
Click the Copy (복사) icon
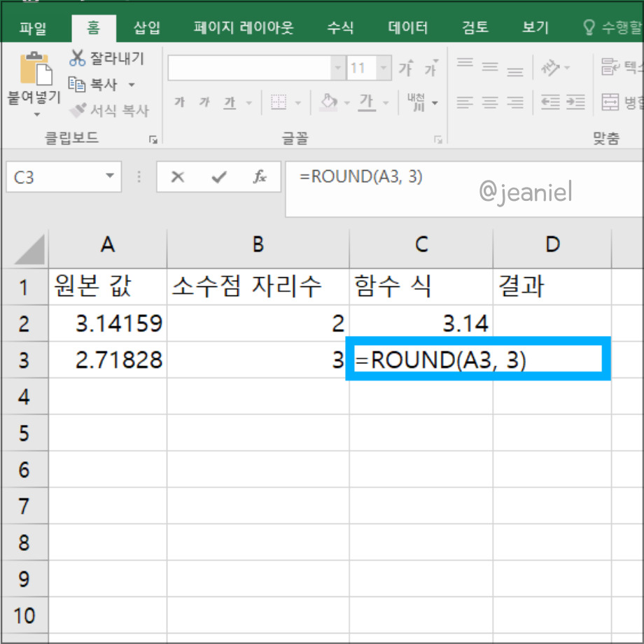[77, 84]
